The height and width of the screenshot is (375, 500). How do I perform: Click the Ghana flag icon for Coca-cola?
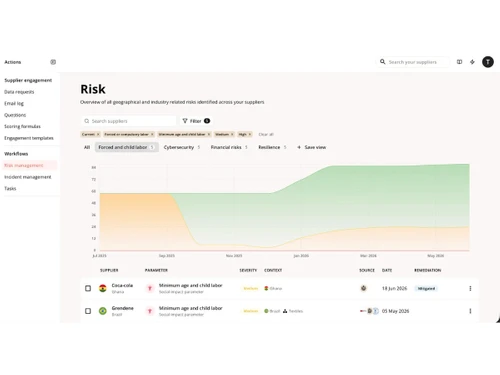103,288
